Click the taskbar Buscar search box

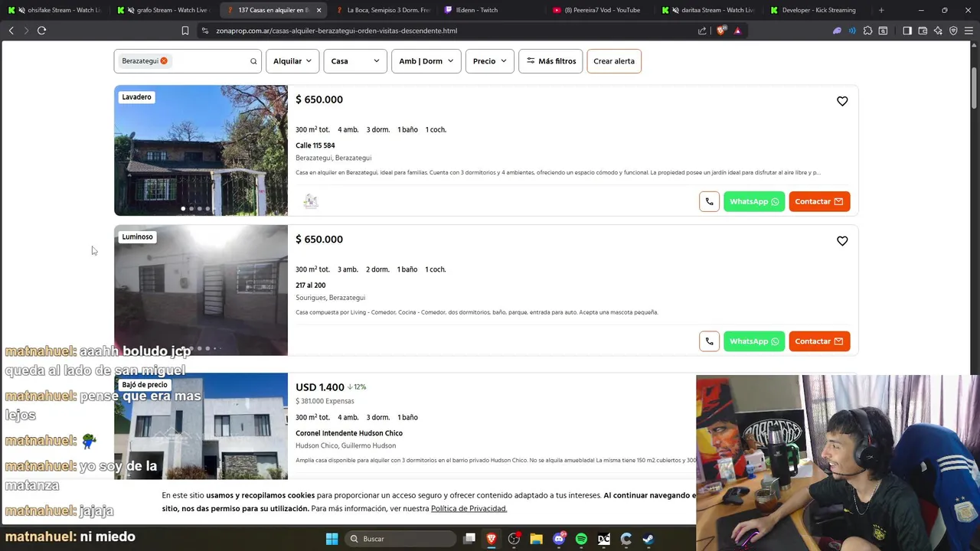pyautogui.click(x=402, y=539)
